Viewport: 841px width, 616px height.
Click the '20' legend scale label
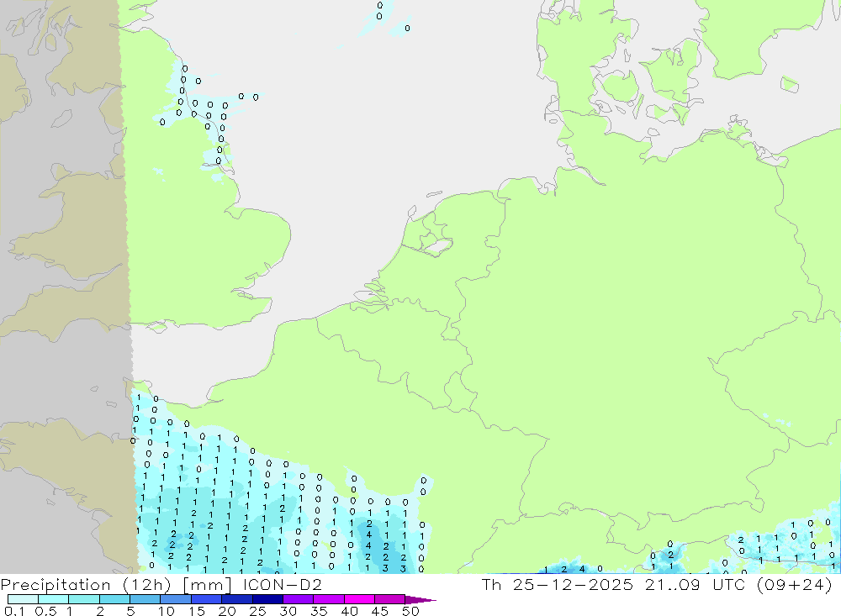pyautogui.click(x=227, y=611)
